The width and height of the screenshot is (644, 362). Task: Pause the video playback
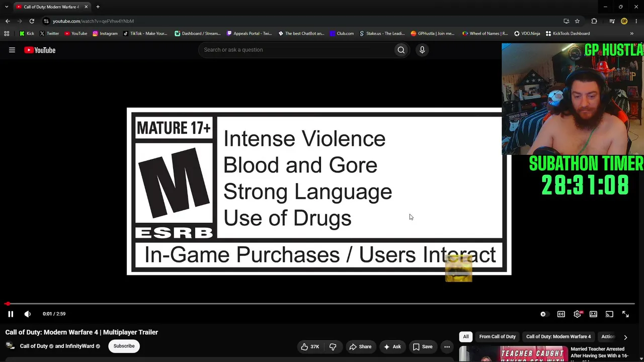coord(11,314)
